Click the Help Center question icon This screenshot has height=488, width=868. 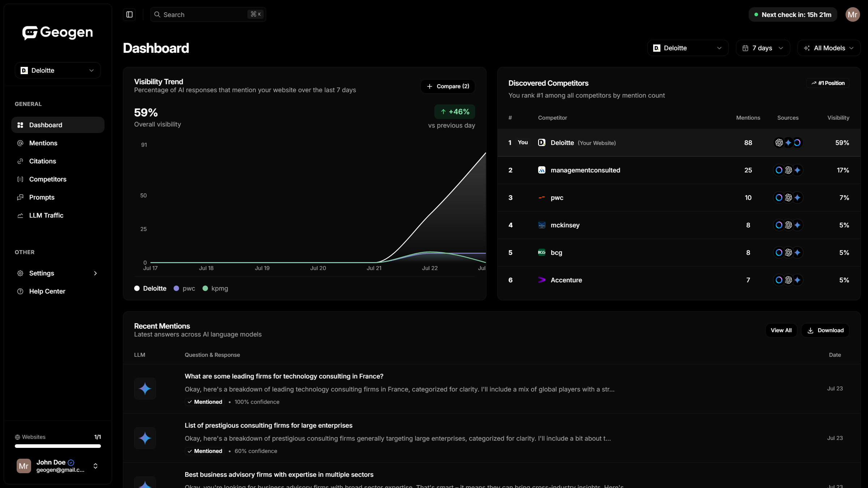20,291
